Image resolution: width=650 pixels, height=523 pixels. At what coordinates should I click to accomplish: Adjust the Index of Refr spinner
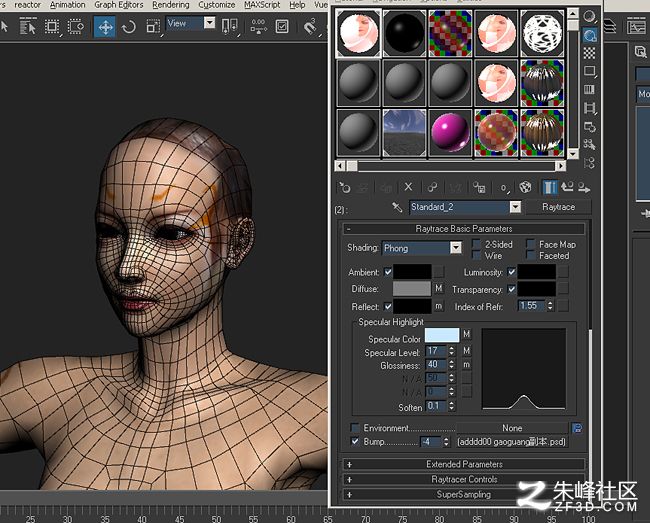[550, 306]
